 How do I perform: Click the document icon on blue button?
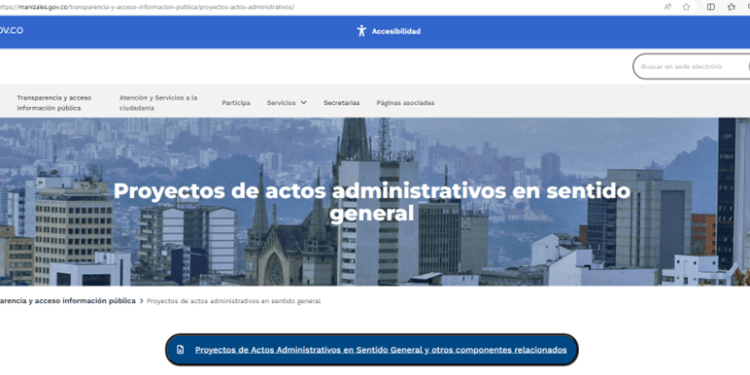(x=180, y=350)
